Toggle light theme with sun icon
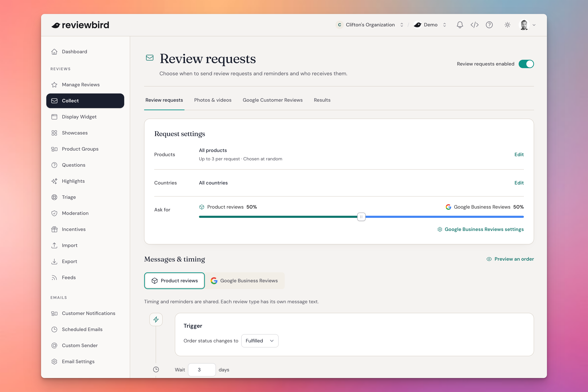Screen dimensions: 588x392 [507, 25]
